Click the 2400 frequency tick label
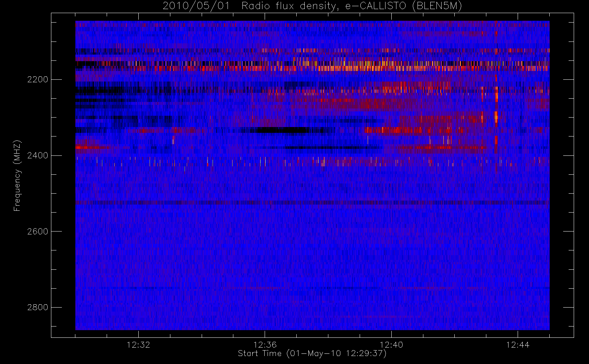This screenshot has width=589, height=364. click(37, 155)
